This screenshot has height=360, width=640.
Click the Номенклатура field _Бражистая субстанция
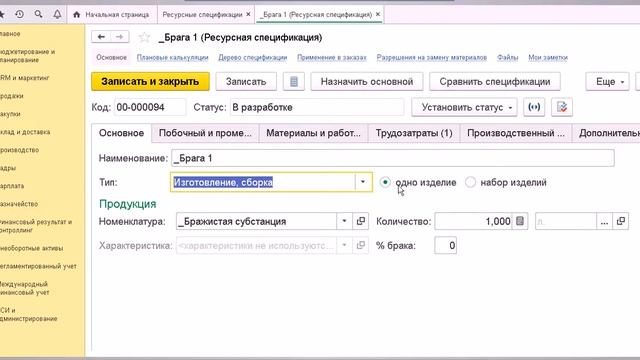[x=256, y=221]
